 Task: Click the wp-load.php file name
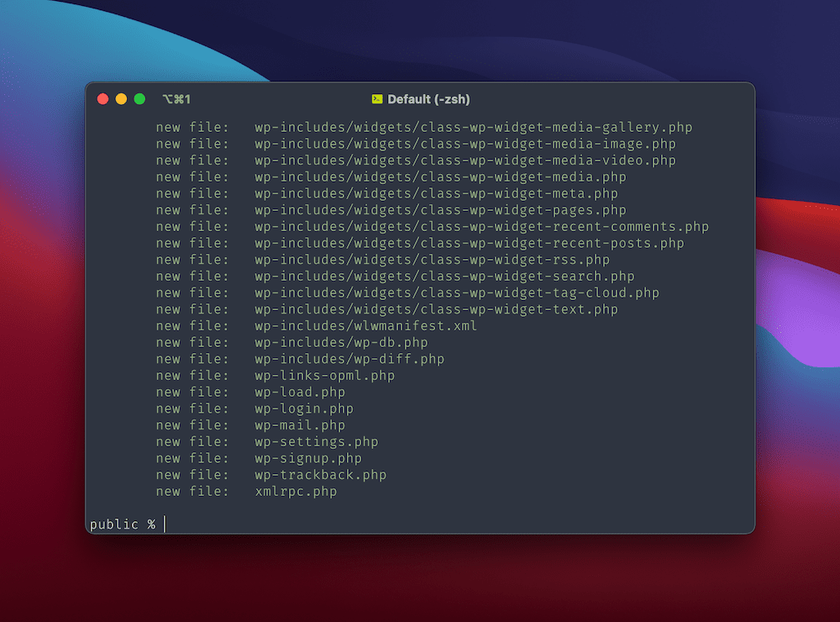300,393
